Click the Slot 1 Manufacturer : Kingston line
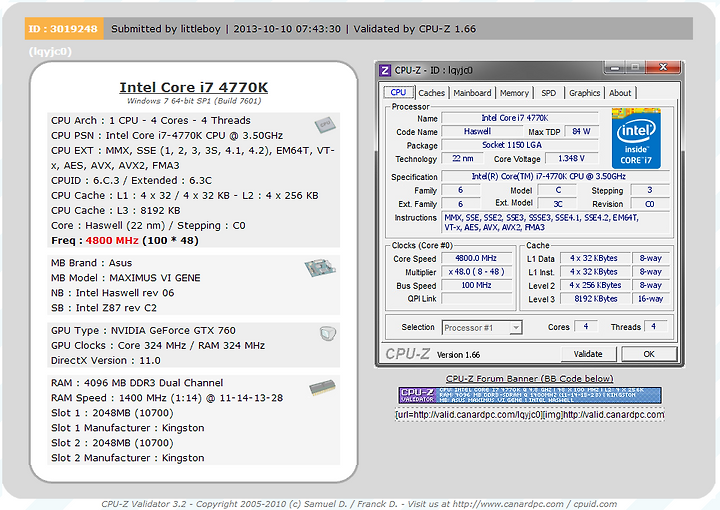 (x=128, y=428)
